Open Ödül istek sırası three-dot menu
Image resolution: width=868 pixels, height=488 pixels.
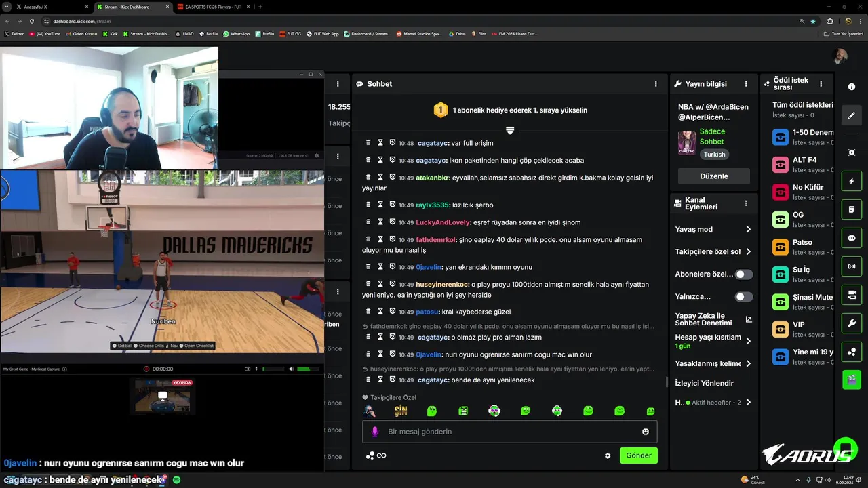point(821,84)
